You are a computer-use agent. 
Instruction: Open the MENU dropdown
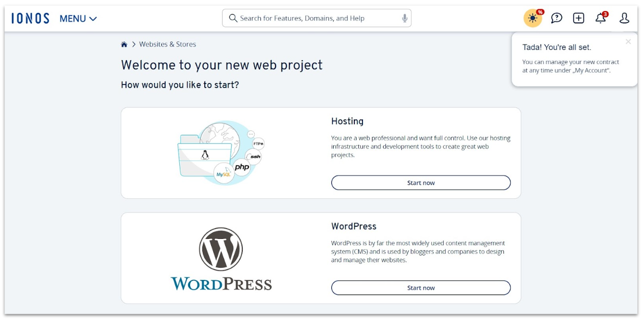[x=78, y=19]
